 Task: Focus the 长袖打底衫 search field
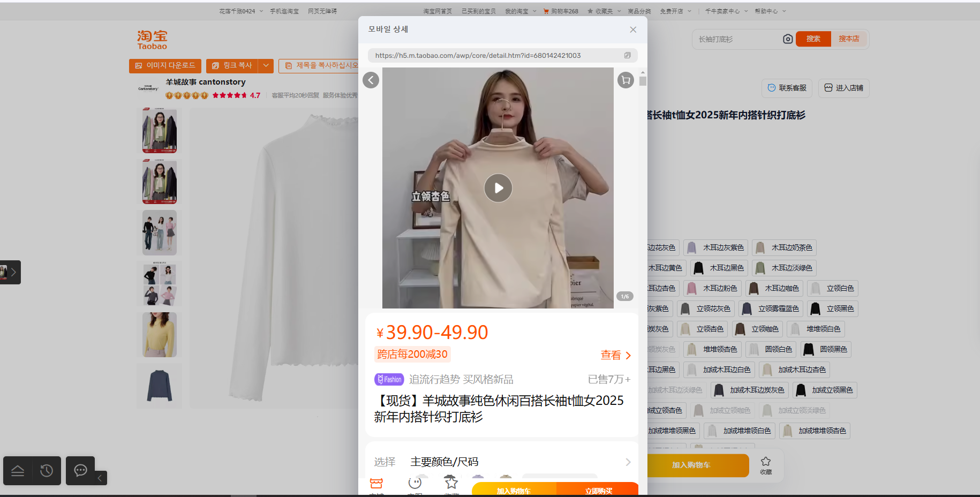(738, 39)
